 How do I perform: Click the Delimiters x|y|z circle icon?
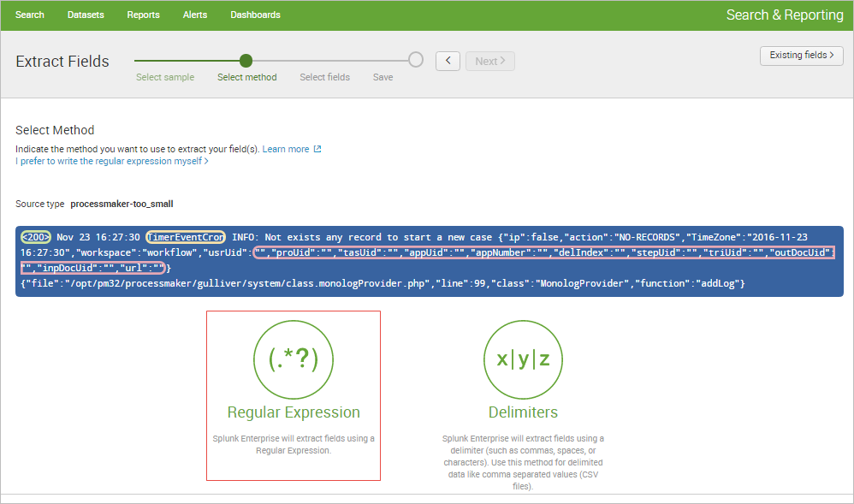[523, 359]
